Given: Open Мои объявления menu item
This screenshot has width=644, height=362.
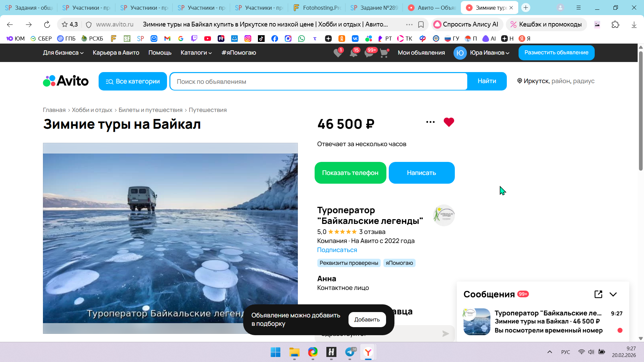Looking at the screenshot, I should [x=421, y=53].
